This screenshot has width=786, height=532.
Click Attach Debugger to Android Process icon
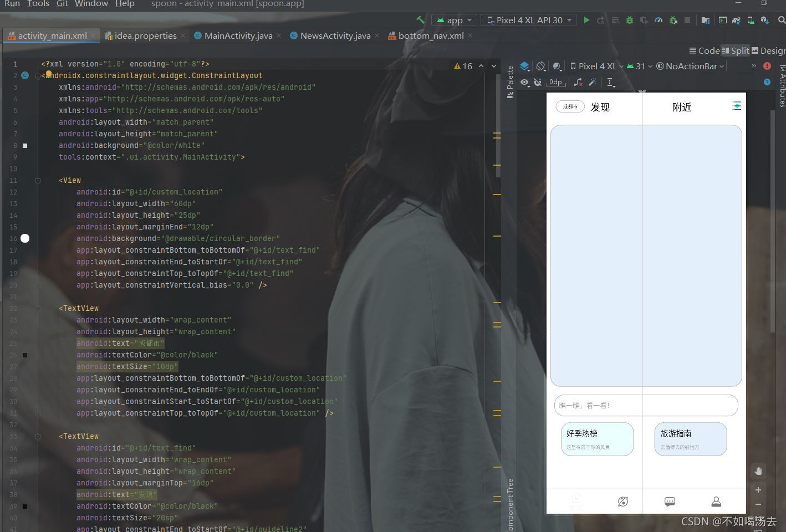click(673, 20)
